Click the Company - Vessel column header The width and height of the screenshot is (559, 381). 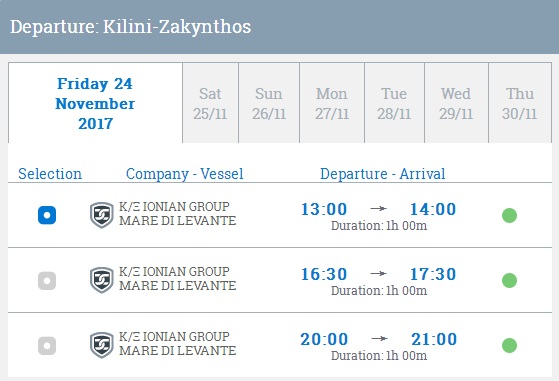[185, 174]
